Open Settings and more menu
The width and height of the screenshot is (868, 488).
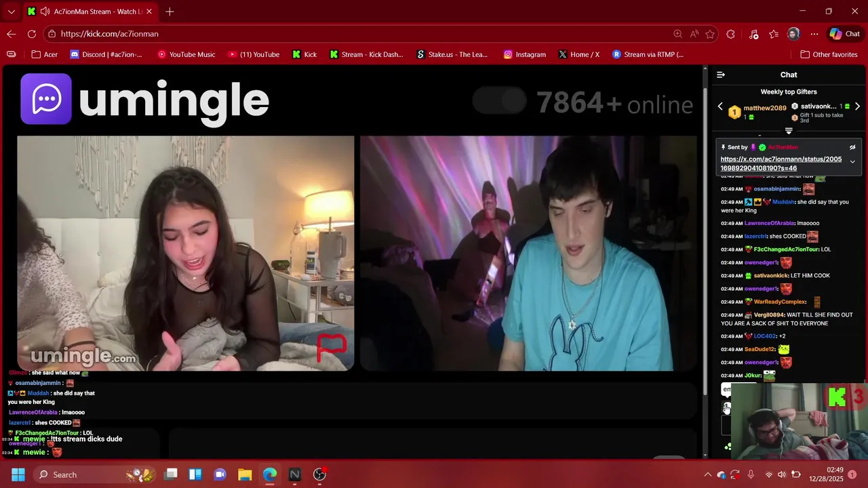pos(814,34)
